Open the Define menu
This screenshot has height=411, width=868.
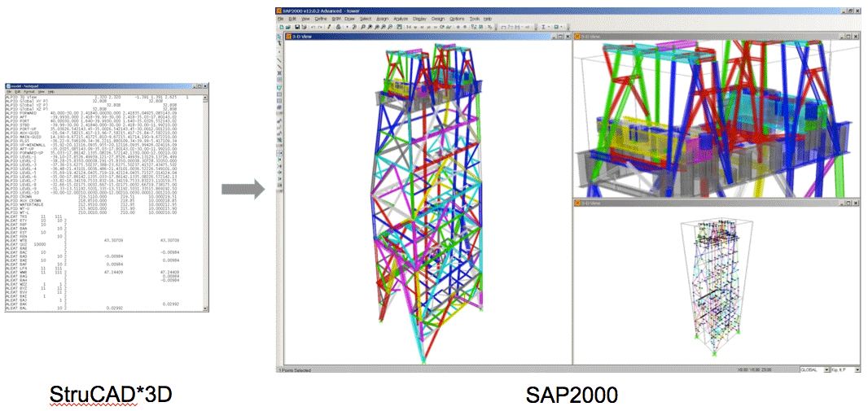pos(321,19)
